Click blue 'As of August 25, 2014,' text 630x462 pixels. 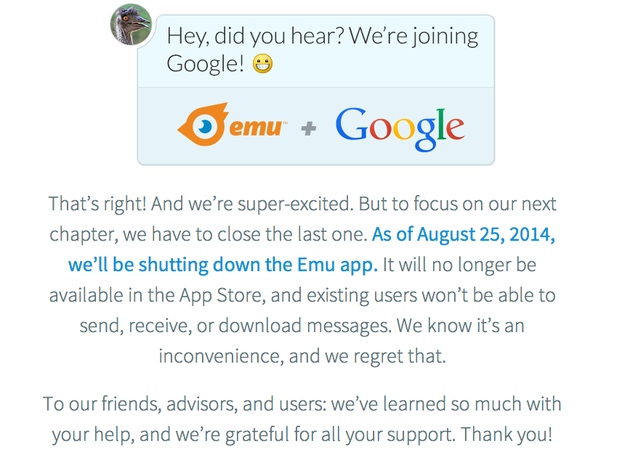tap(463, 235)
